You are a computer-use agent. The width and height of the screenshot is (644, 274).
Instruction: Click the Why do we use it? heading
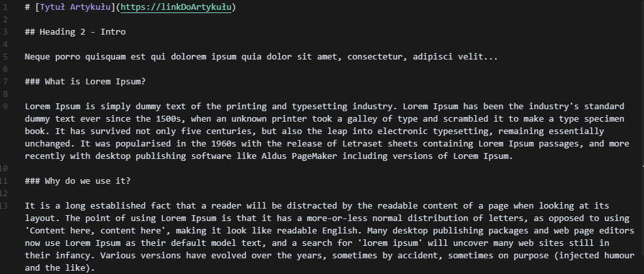(78, 180)
